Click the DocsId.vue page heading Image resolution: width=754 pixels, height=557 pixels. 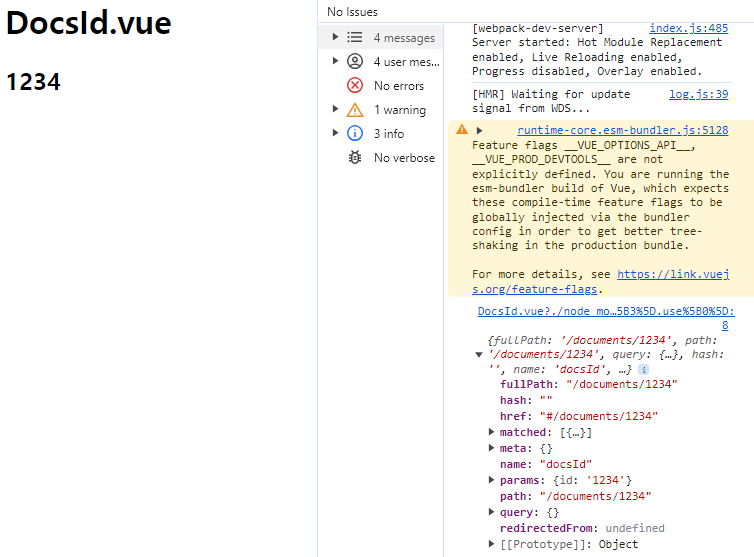coord(88,23)
